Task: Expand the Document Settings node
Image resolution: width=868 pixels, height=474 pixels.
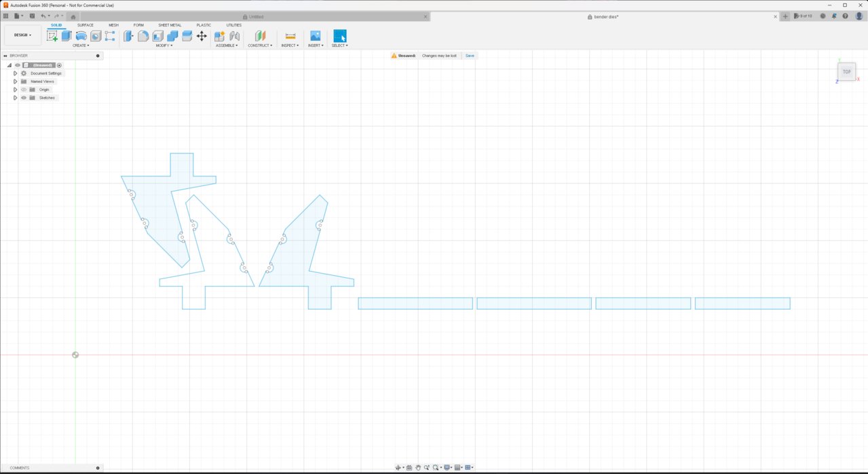Action: click(x=15, y=73)
